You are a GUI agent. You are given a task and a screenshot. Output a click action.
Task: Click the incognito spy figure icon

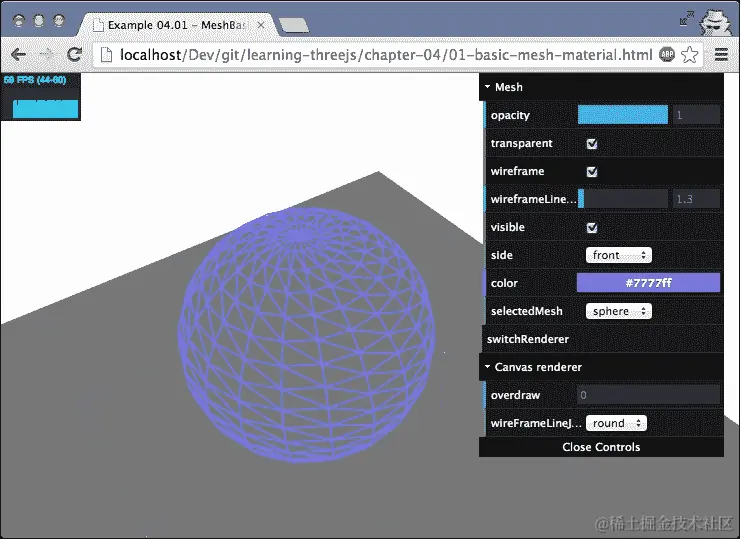coord(716,22)
